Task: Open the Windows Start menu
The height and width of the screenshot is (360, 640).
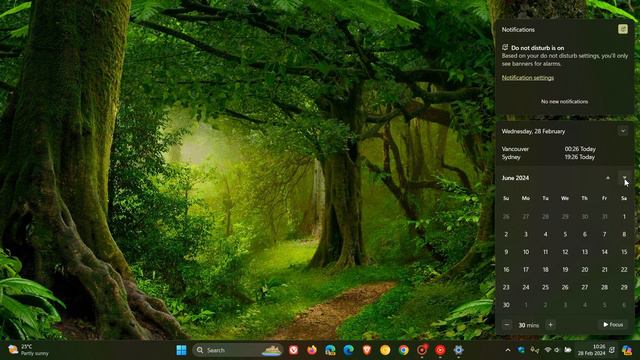Action: point(182,350)
